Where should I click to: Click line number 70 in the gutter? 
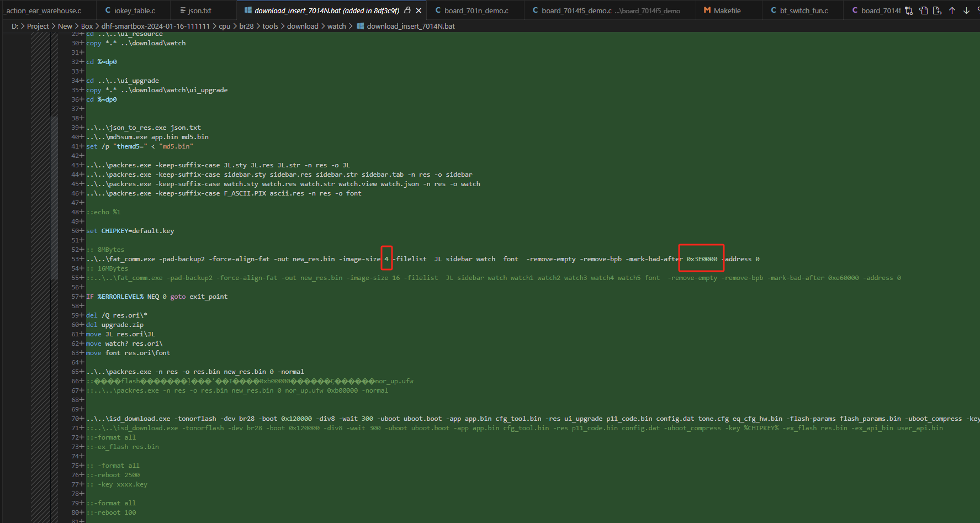(x=76, y=419)
